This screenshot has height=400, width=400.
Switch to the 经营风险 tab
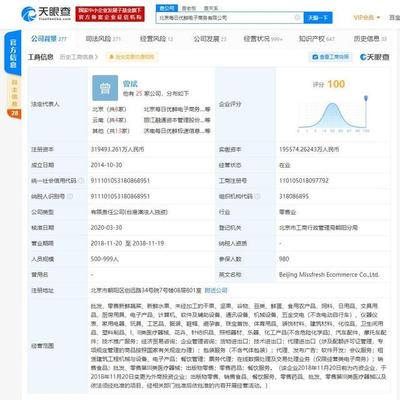point(156,39)
